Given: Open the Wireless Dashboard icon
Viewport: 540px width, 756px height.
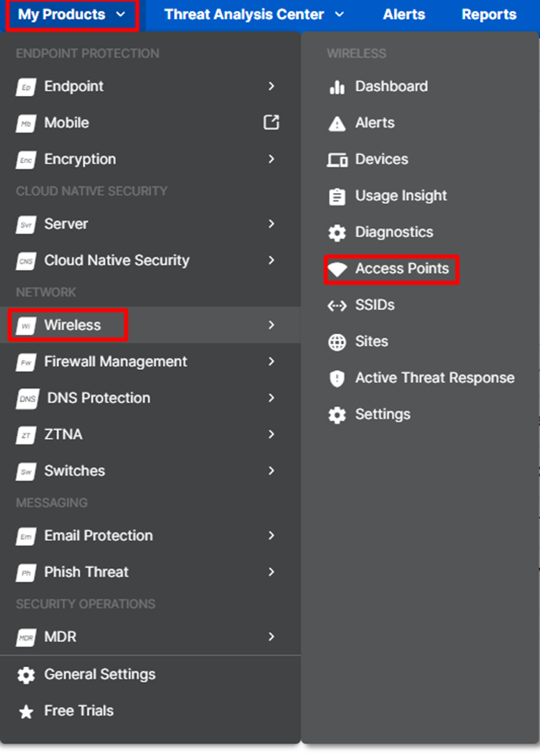Looking at the screenshot, I should coord(337,86).
